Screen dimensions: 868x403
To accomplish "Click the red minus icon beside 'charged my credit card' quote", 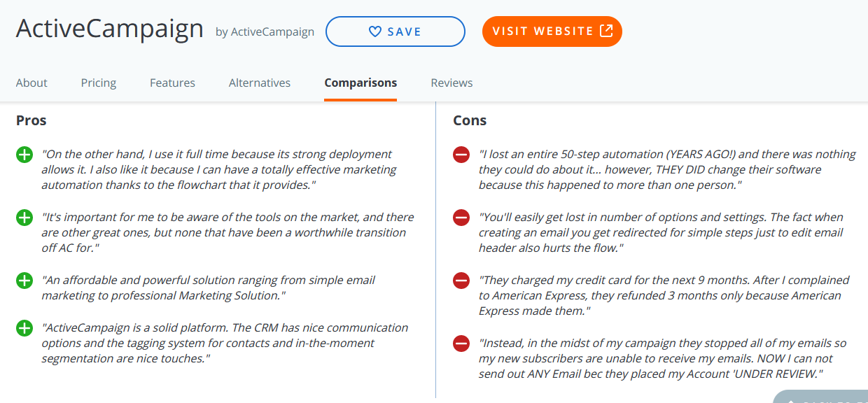I will pyautogui.click(x=461, y=281).
